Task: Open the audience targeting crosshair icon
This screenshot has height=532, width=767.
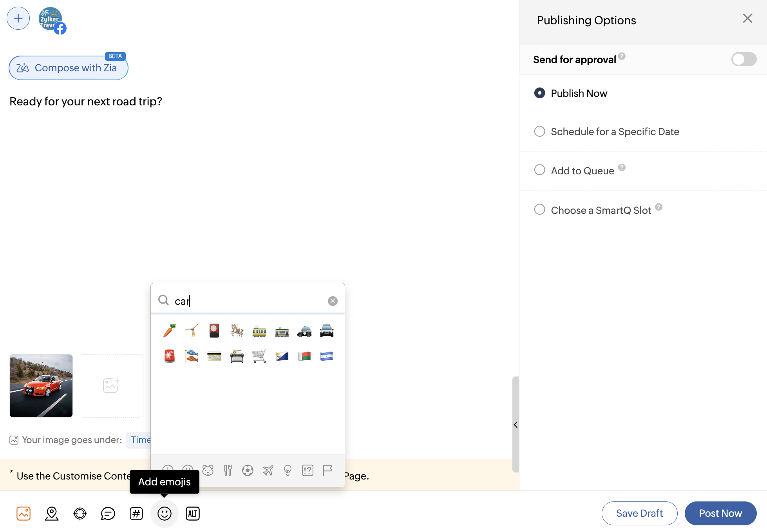Action: (x=80, y=513)
